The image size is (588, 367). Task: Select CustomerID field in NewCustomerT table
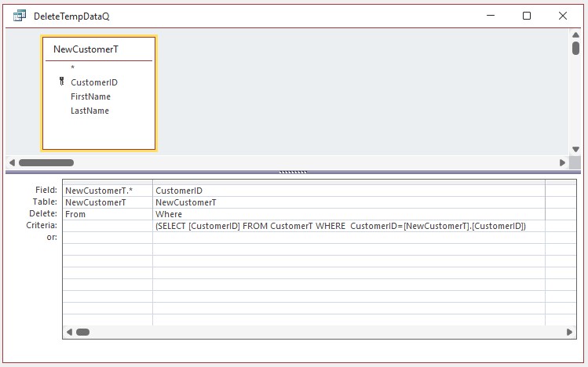click(x=93, y=82)
